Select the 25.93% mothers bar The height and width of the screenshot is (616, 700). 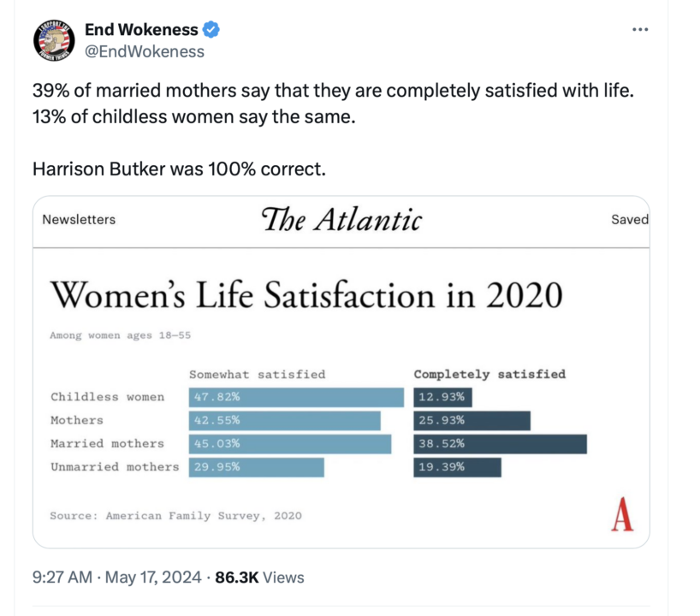[472, 420]
